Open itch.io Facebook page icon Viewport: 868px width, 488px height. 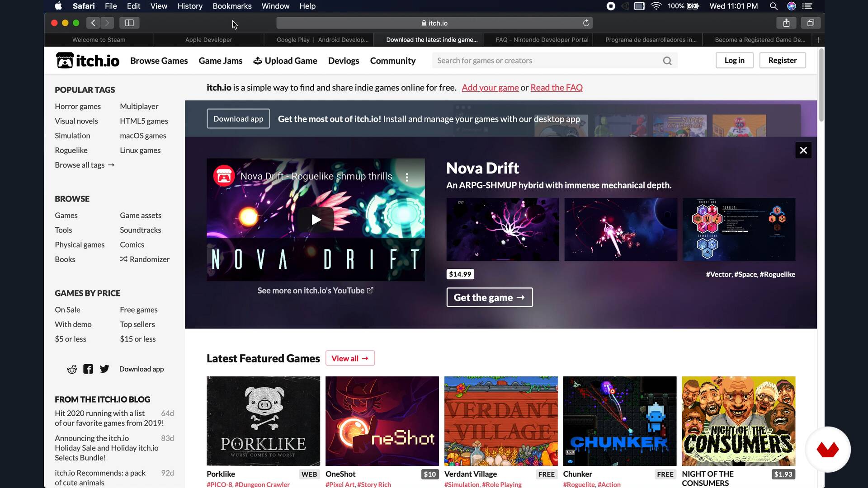(x=88, y=369)
